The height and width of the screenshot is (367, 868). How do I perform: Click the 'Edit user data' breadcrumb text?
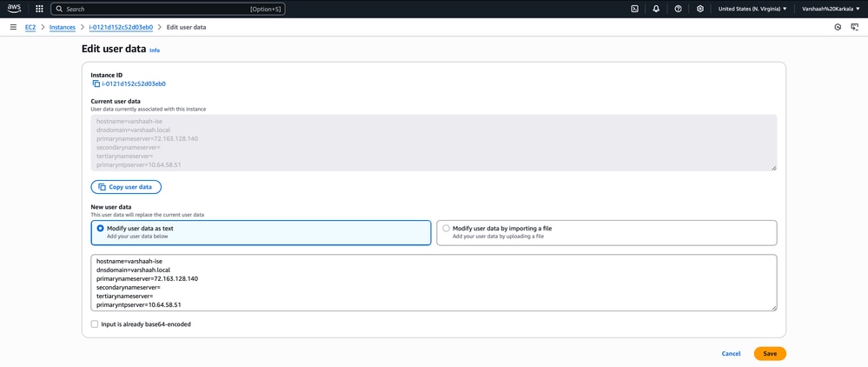(x=186, y=27)
